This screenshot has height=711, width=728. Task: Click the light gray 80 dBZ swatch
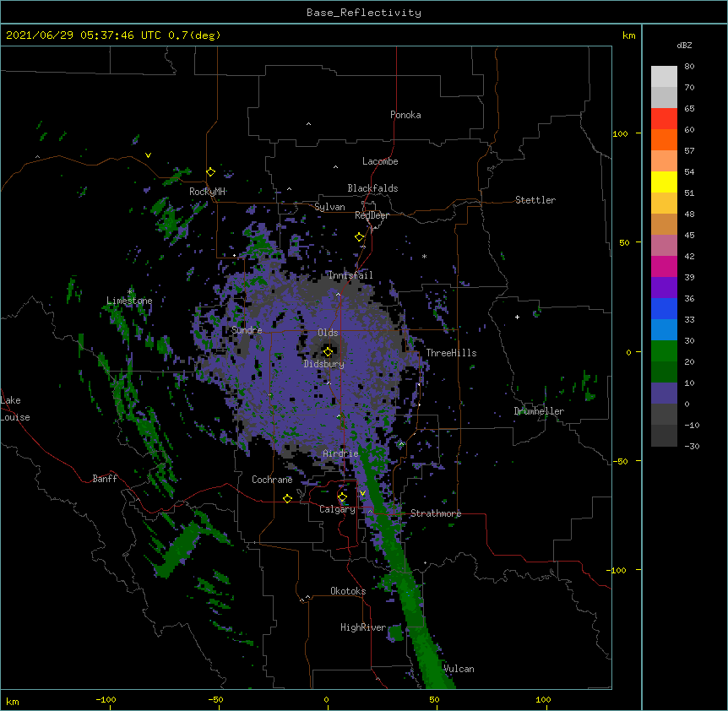point(664,76)
